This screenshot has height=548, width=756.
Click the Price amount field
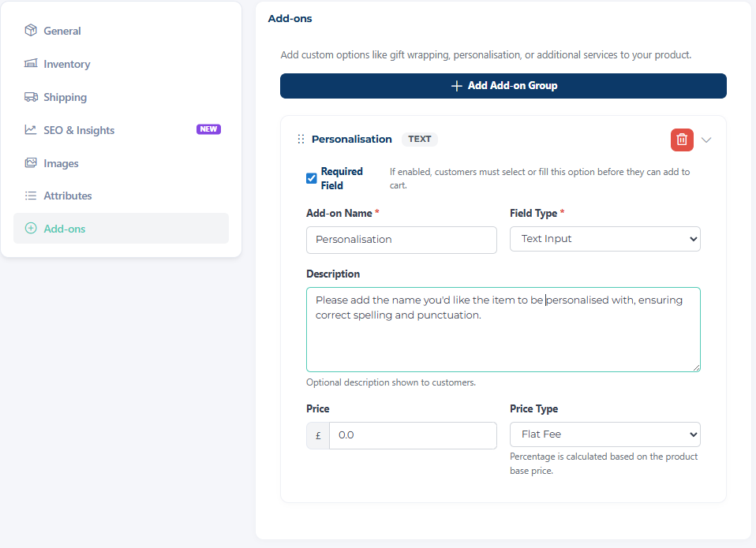click(x=412, y=435)
